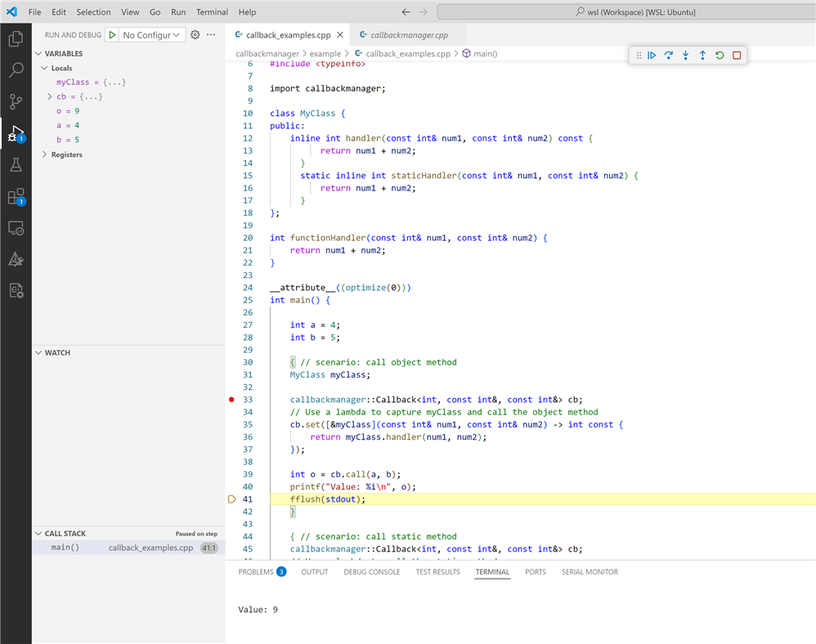This screenshot has width=816, height=644.
Task: Open the debug configuration dropdown
Action: coord(152,35)
